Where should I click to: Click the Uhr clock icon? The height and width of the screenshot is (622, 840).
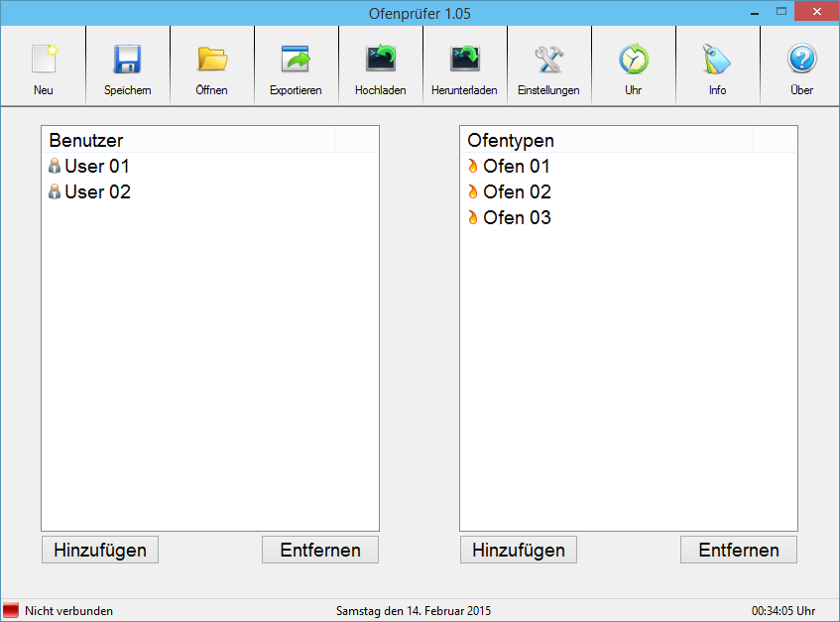coord(633,60)
